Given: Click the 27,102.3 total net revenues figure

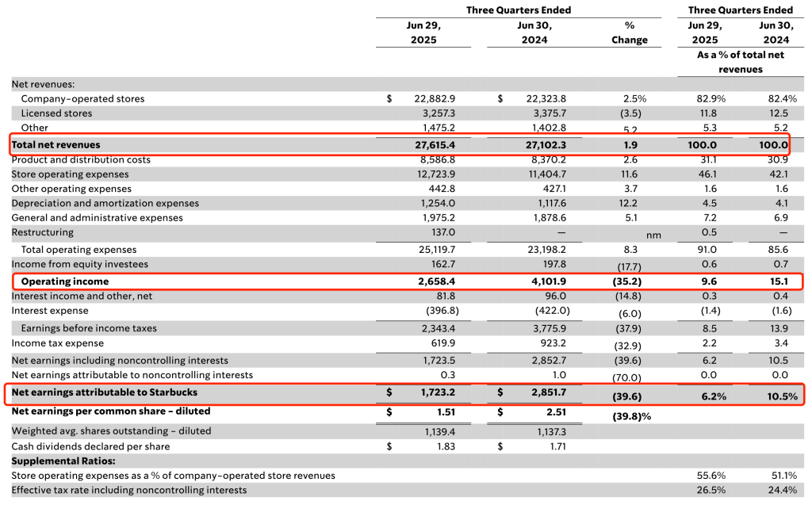Looking at the screenshot, I should tap(546, 145).
